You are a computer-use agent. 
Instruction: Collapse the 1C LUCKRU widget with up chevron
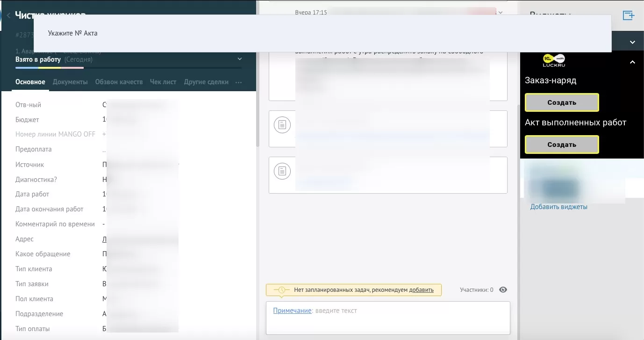(x=632, y=62)
